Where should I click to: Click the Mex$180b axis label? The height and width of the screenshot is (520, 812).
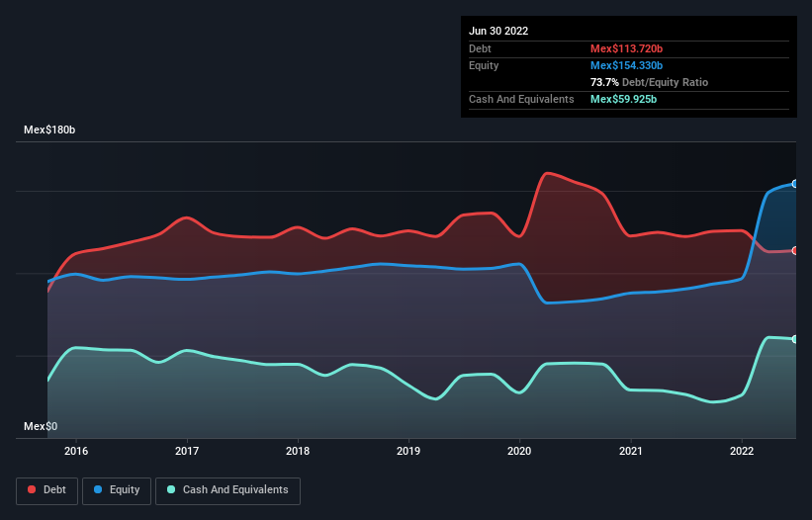click(x=49, y=130)
